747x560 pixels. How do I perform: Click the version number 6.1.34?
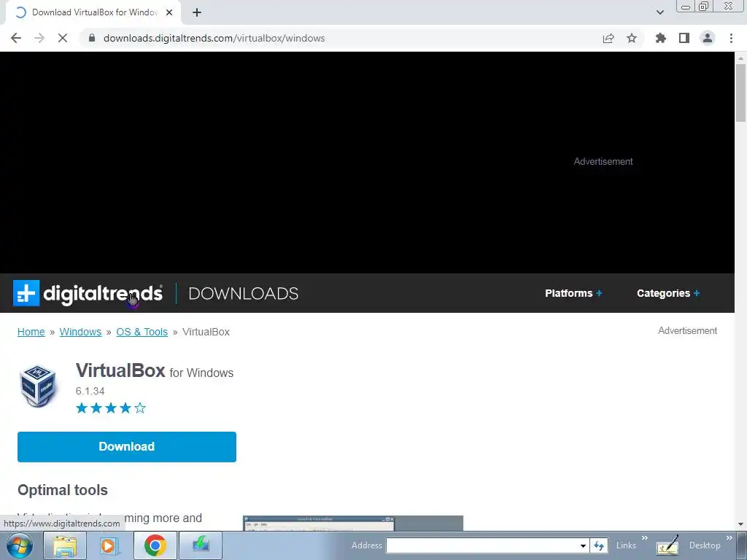tap(90, 391)
